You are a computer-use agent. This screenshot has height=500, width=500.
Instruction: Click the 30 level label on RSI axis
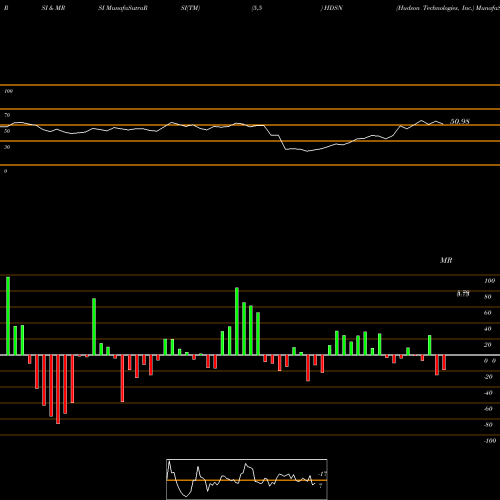pyautogui.click(x=7, y=147)
